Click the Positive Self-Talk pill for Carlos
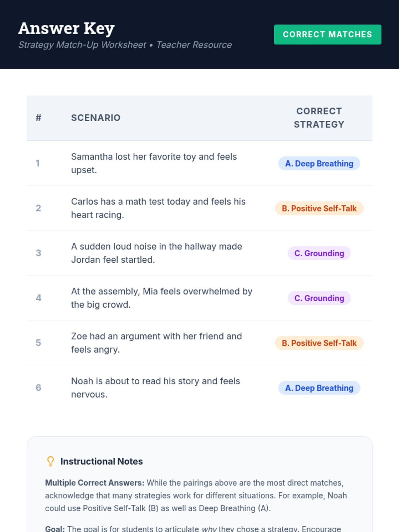The image size is (399, 532). pos(319,208)
